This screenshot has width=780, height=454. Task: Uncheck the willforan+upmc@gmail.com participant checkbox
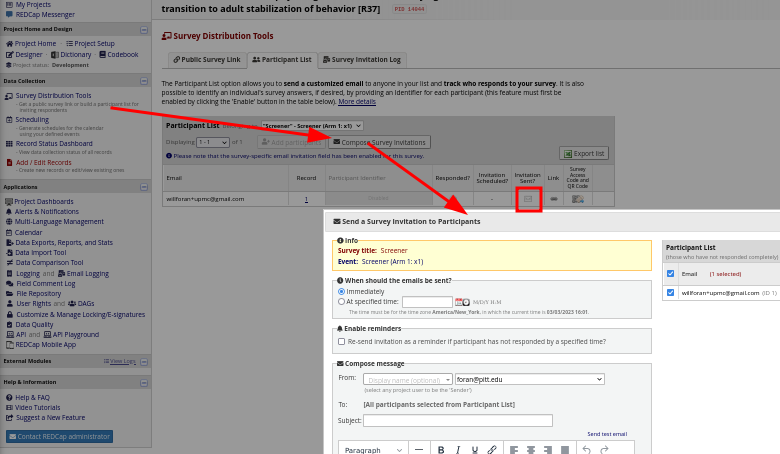click(x=671, y=293)
